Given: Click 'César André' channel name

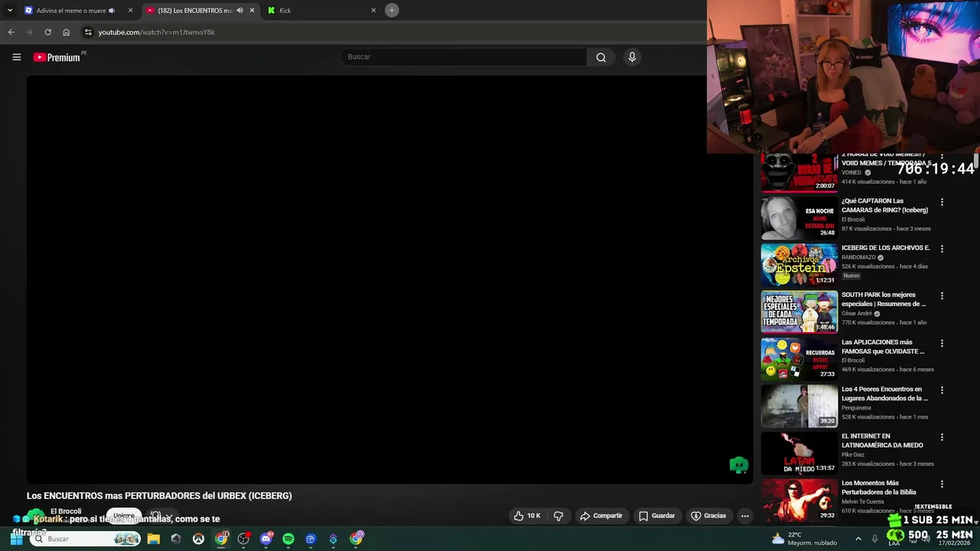Looking at the screenshot, I should click(857, 314).
